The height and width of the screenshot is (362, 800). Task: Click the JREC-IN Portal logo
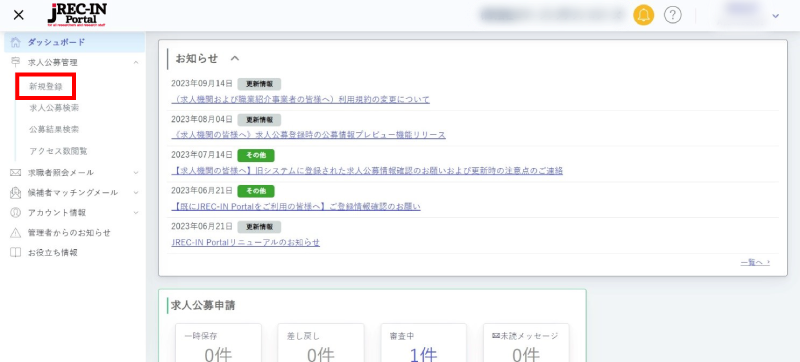tap(77, 15)
